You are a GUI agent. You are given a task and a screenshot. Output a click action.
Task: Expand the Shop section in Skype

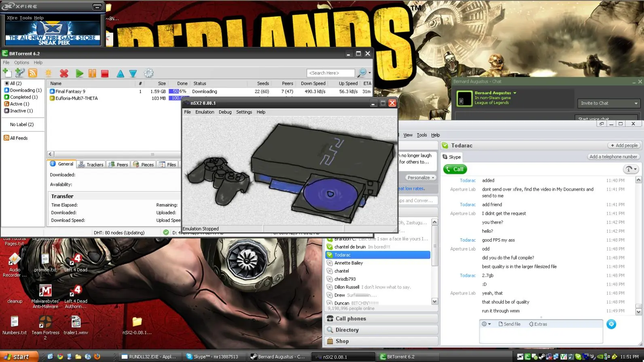tap(381, 341)
